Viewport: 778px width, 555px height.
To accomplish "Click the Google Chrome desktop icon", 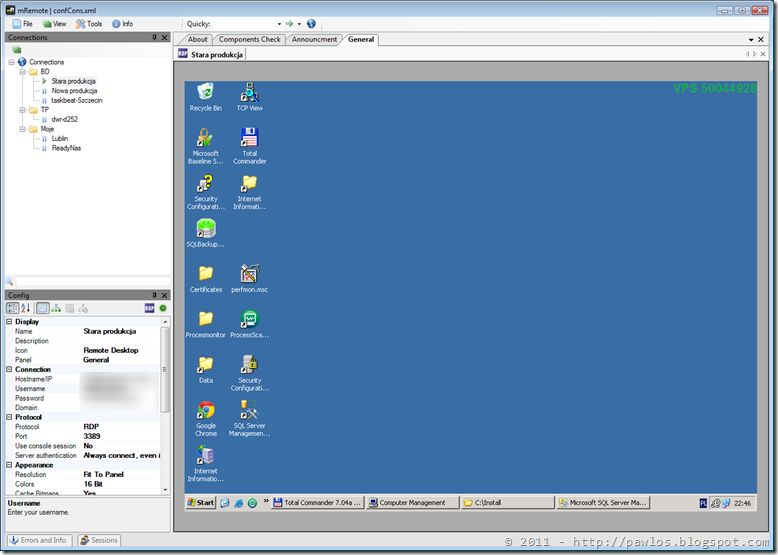I will (x=206, y=419).
